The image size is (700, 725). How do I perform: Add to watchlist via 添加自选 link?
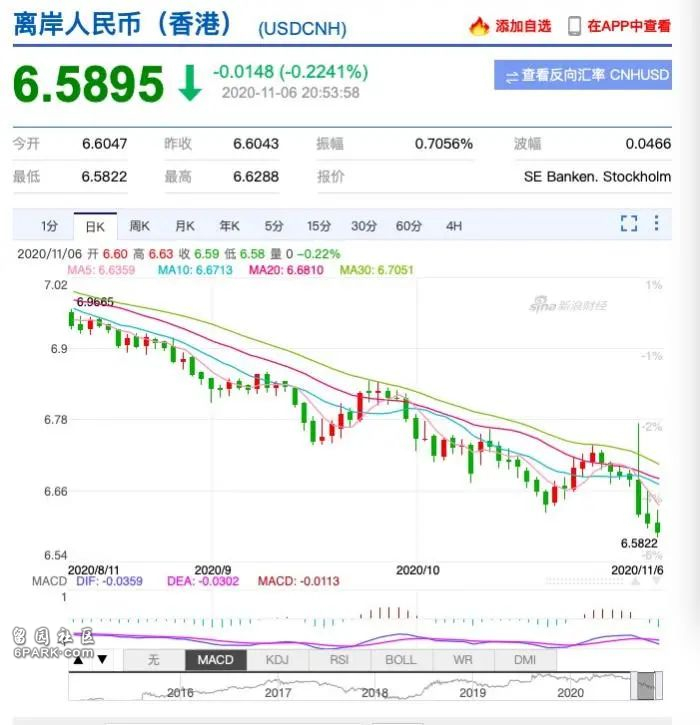(523, 26)
